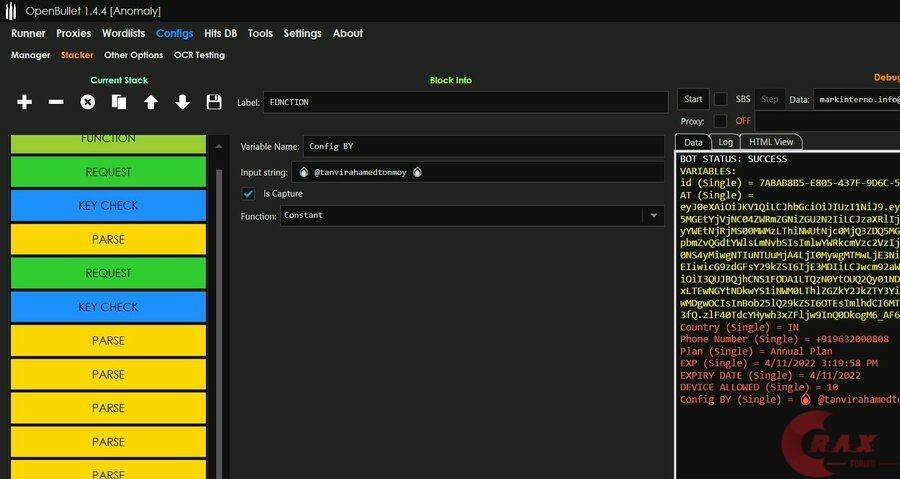
Task: Click the debugger Data input field
Action: point(856,99)
